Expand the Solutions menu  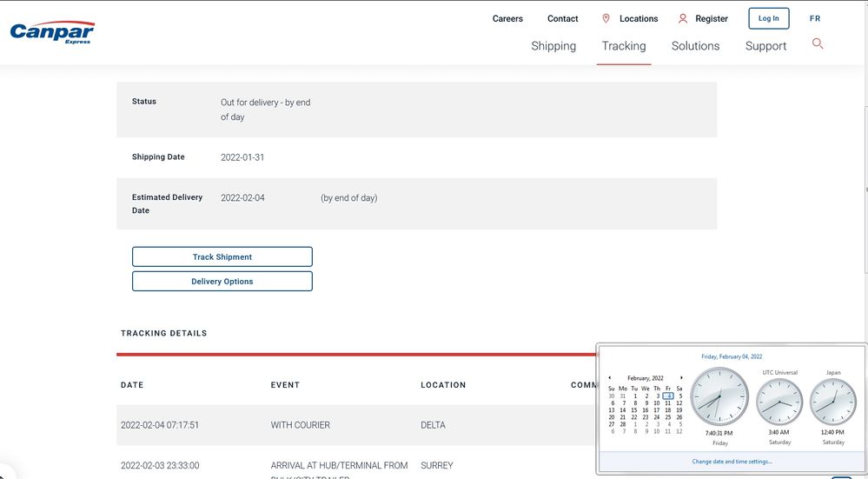[x=695, y=46]
